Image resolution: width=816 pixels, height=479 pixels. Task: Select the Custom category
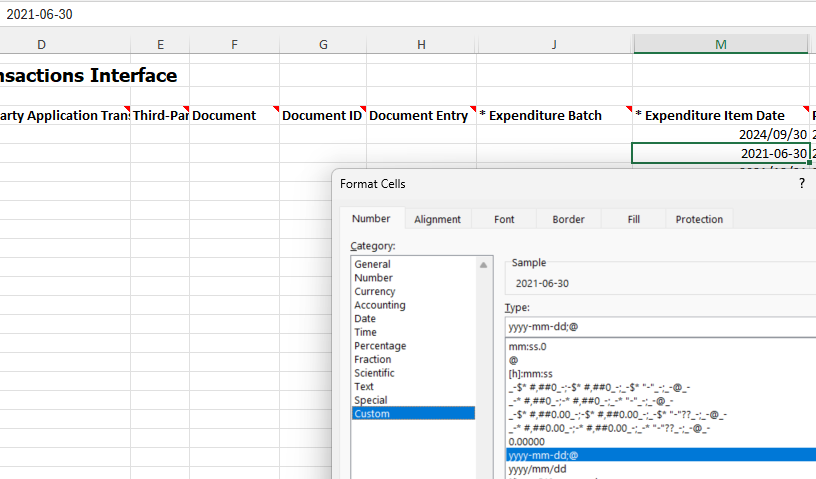(x=413, y=413)
